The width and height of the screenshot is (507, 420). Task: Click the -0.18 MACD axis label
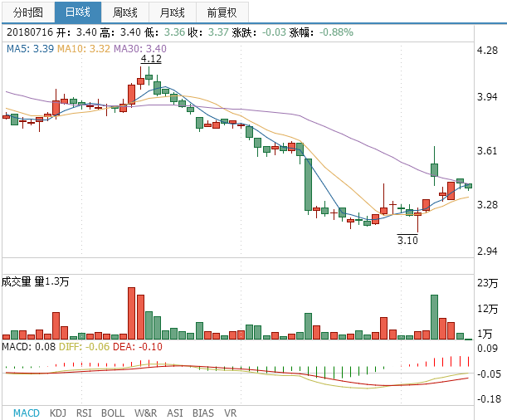(x=489, y=398)
